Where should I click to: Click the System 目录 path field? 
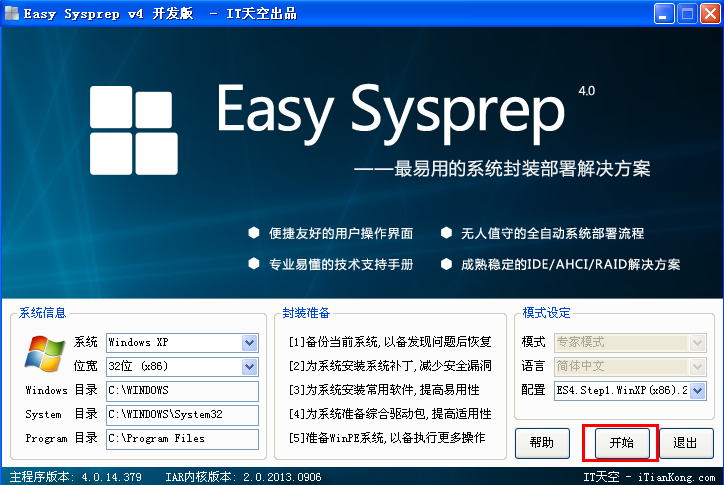pos(181,414)
